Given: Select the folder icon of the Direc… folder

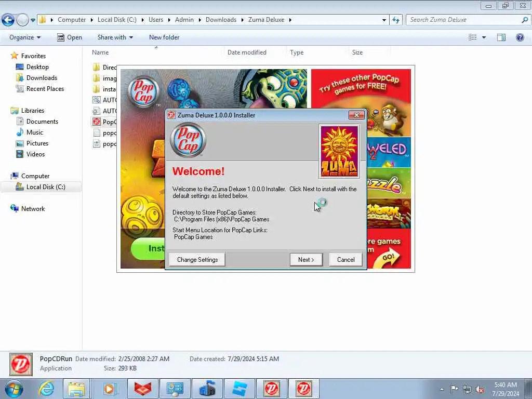Looking at the screenshot, I should click(97, 67).
